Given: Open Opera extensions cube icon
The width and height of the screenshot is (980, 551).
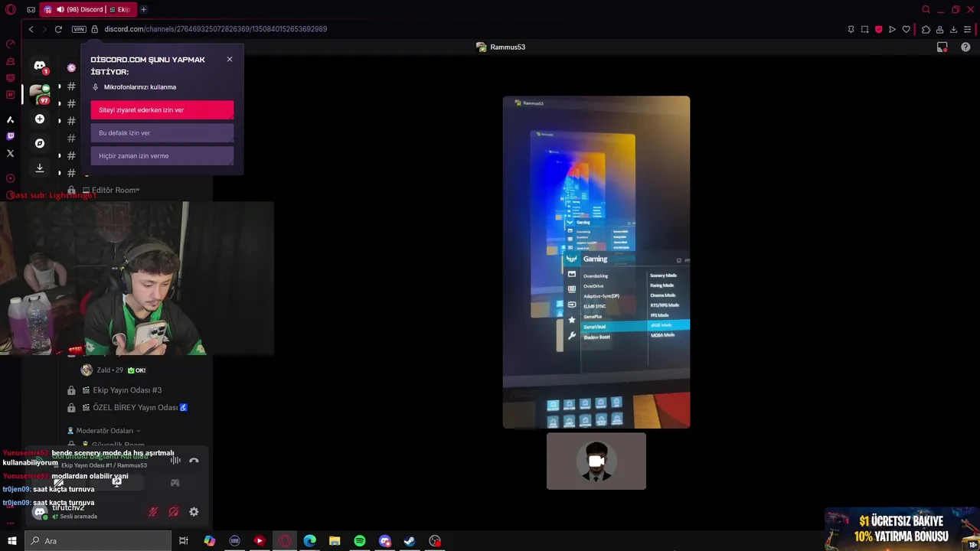Looking at the screenshot, I should click(x=926, y=29).
